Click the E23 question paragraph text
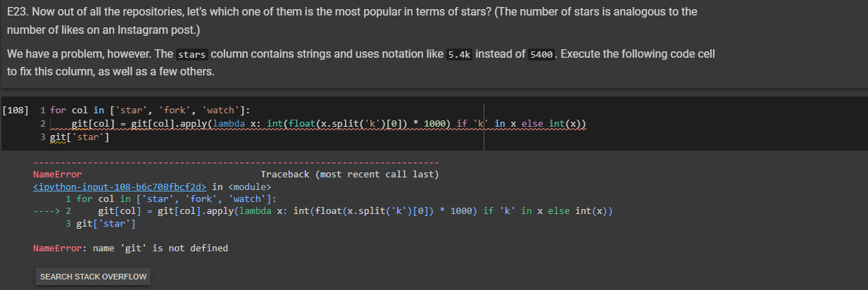This screenshot has width=868, height=290. tap(352, 21)
